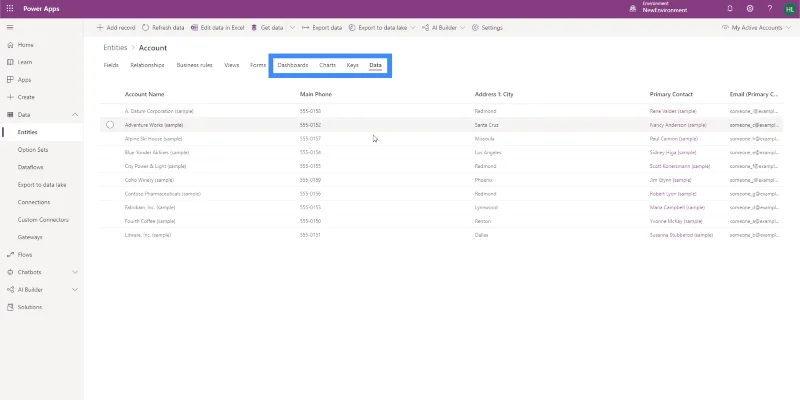Open Gateways in sidebar
The image size is (800, 400).
30,237
